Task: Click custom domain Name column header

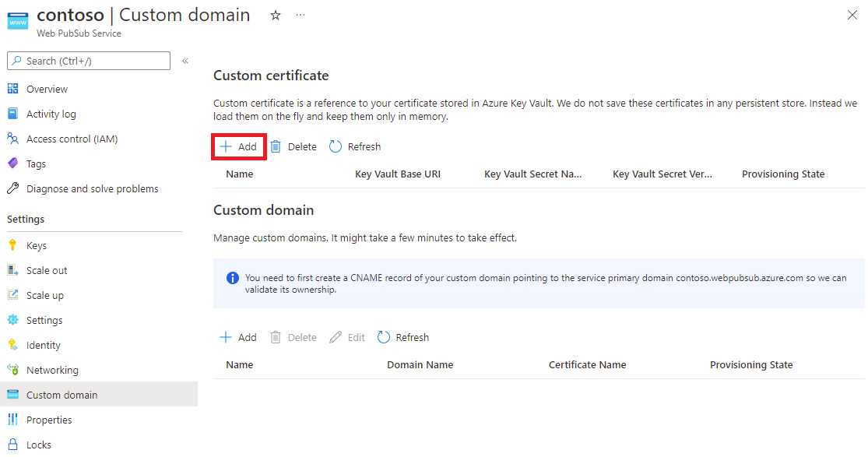Action: tap(240, 364)
